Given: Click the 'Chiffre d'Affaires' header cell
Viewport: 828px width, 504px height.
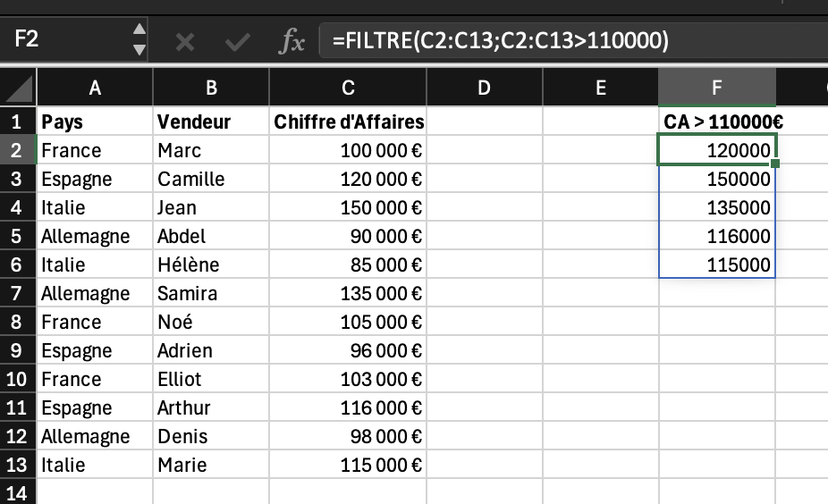Looking at the screenshot, I should click(348, 122).
